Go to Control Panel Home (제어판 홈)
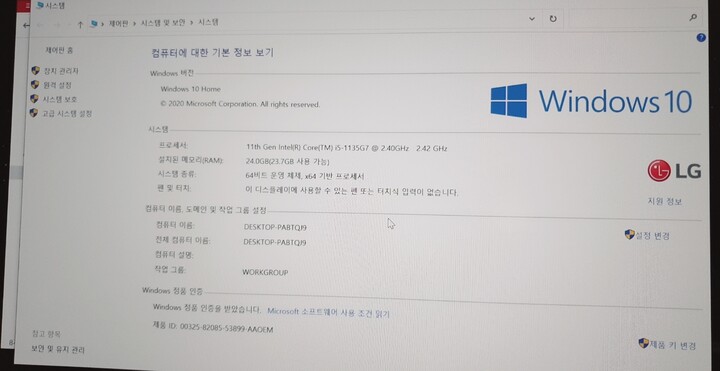The height and width of the screenshot is (371, 720). [59, 50]
